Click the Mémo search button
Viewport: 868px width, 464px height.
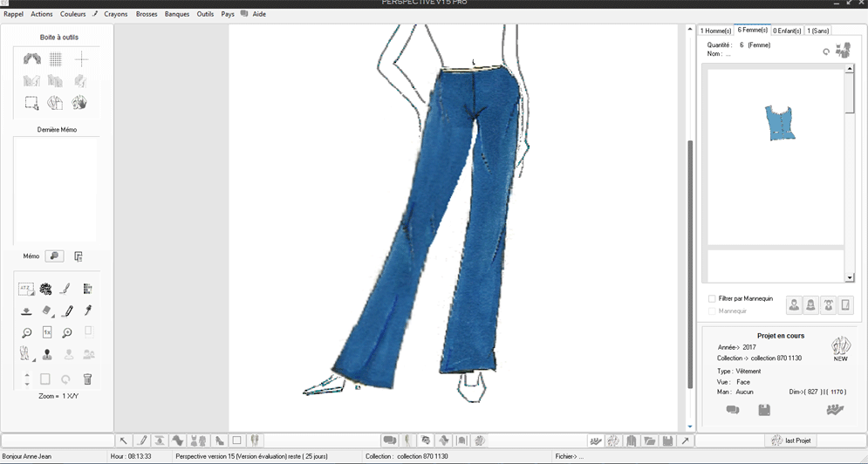pos(54,256)
